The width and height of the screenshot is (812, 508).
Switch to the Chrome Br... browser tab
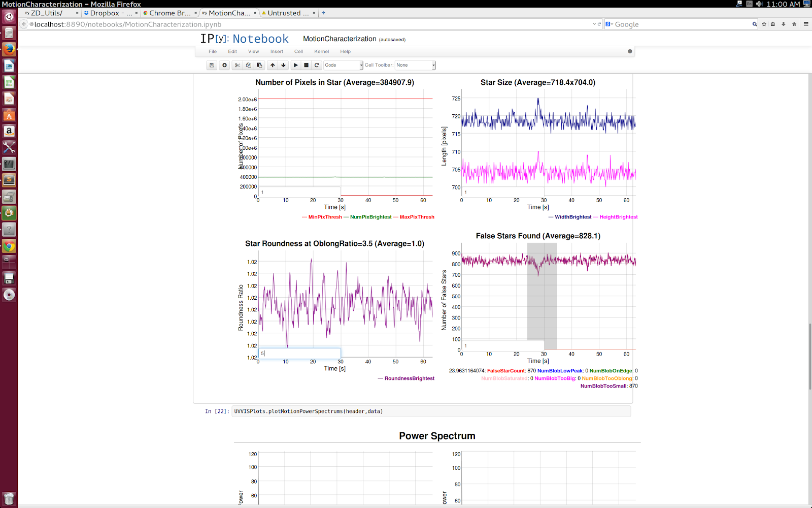pyautogui.click(x=170, y=13)
